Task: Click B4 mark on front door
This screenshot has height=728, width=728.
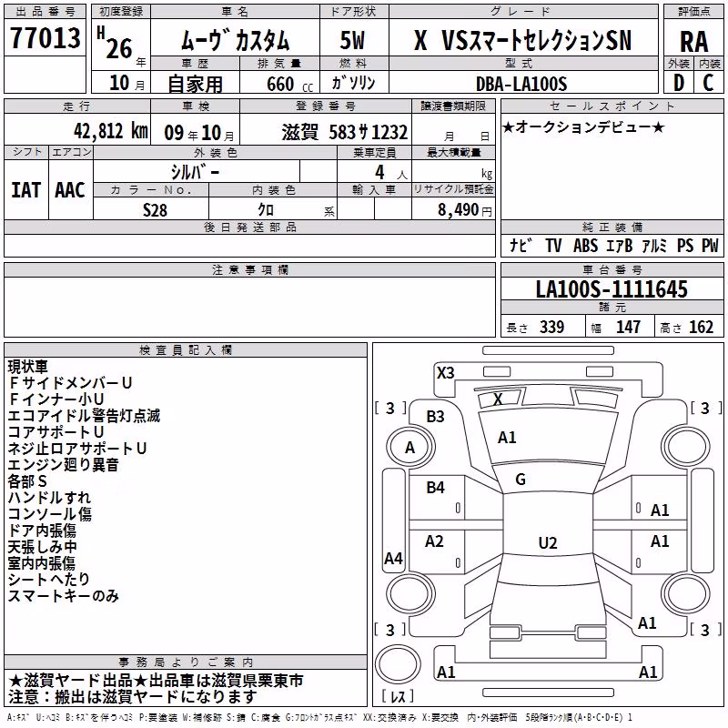Action: point(436,488)
